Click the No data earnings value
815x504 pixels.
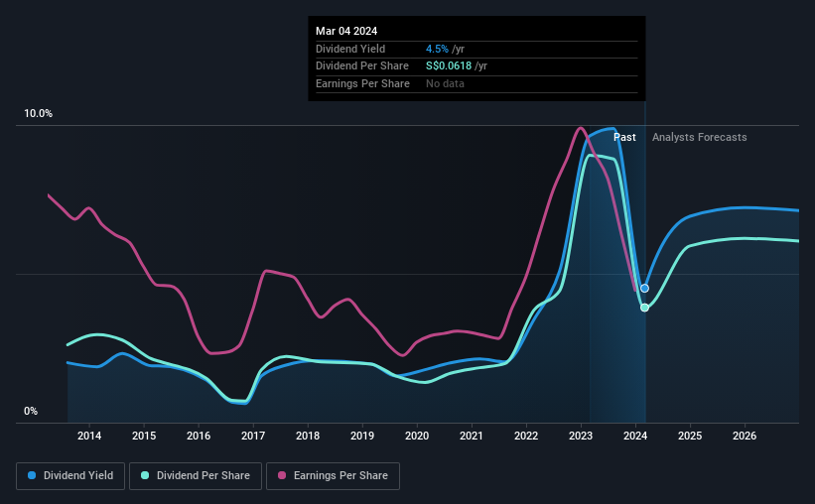coord(445,83)
